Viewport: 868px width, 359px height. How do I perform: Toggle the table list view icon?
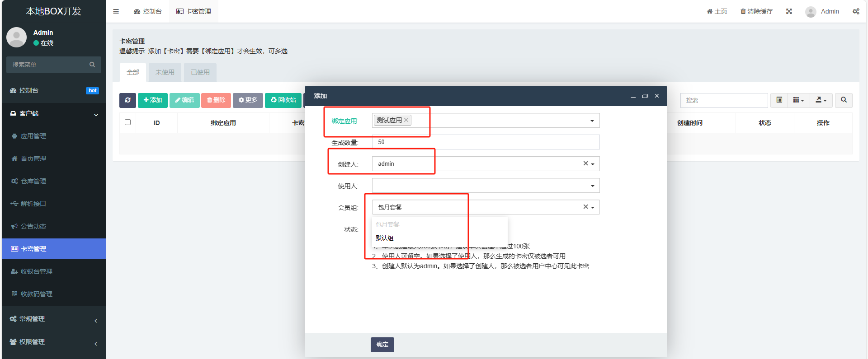click(779, 100)
